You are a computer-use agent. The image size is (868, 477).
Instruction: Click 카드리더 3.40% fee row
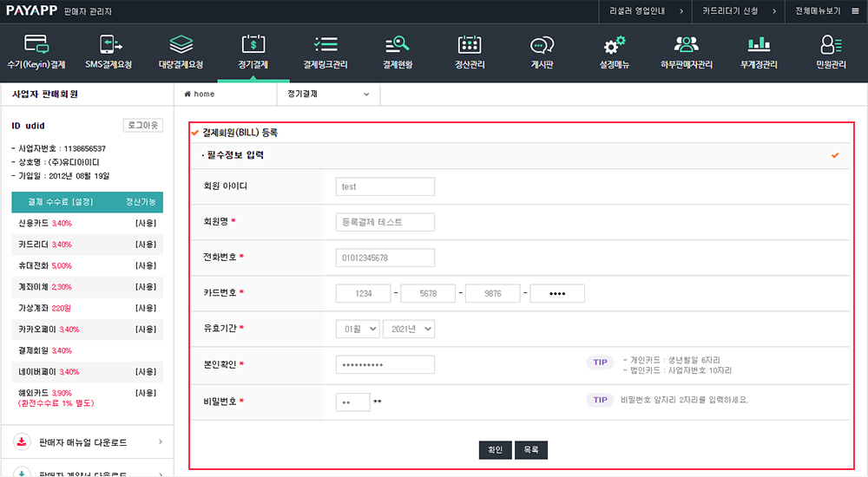[x=88, y=245]
